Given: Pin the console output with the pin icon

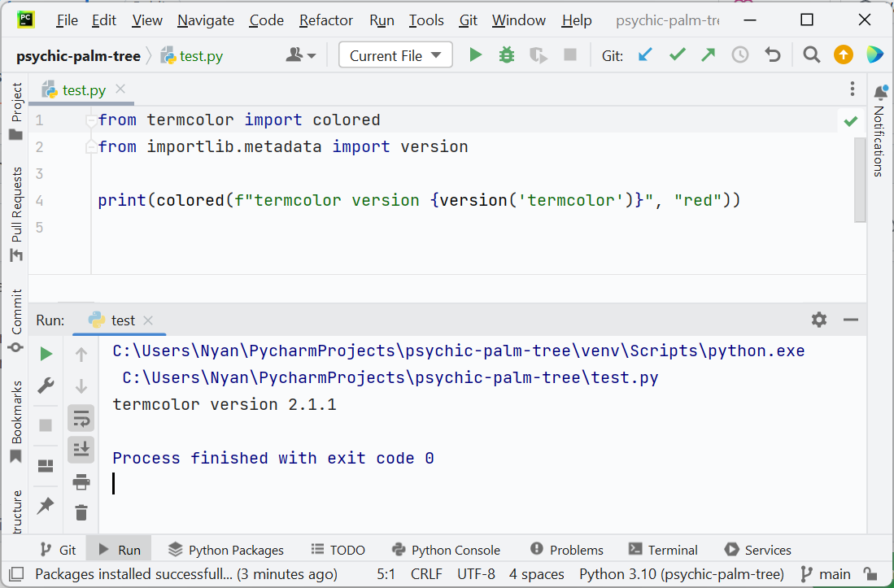Looking at the screenshot, I should pyautogui.click(x=46, y=505).
